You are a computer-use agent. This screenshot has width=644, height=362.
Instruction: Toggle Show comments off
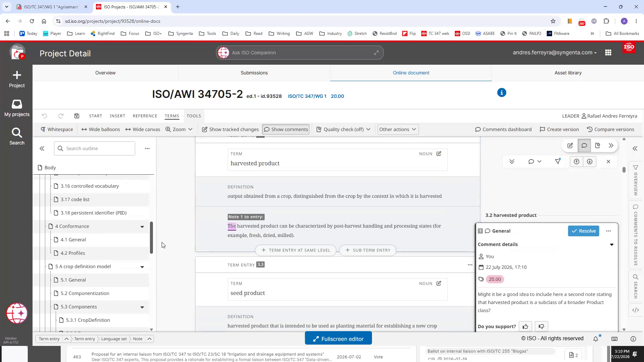pyautogui.click(x=286, y=129)
